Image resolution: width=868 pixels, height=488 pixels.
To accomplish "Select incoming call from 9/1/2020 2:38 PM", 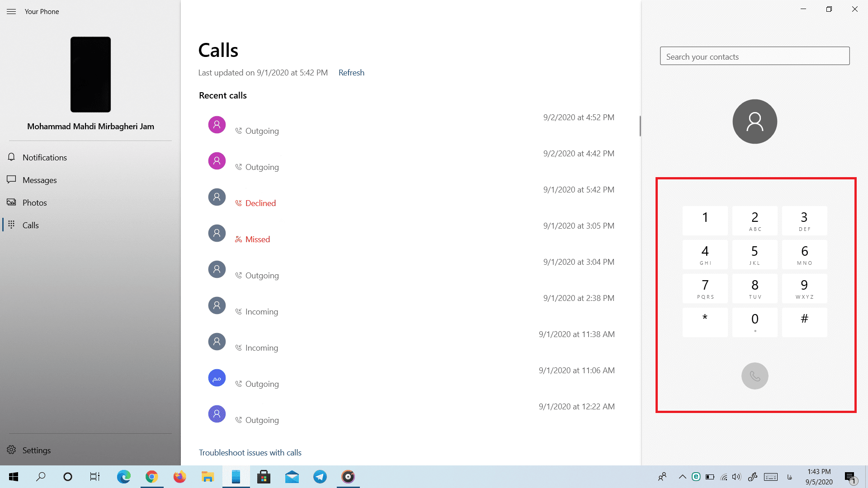I will 410,305.
